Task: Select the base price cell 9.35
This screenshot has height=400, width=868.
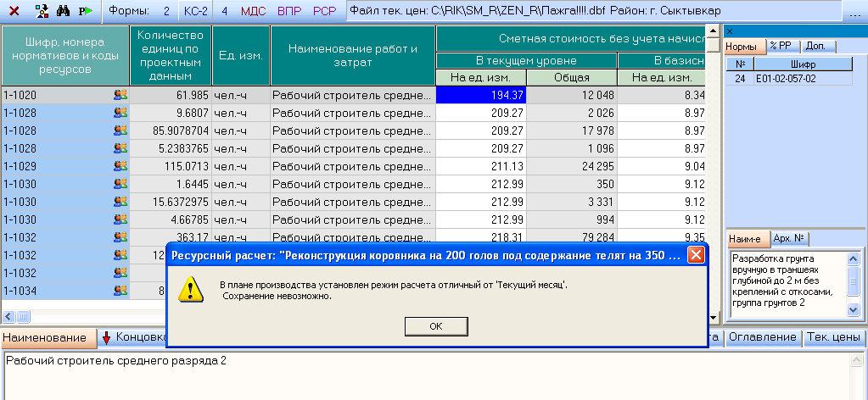Action: (x=662, y=236)
